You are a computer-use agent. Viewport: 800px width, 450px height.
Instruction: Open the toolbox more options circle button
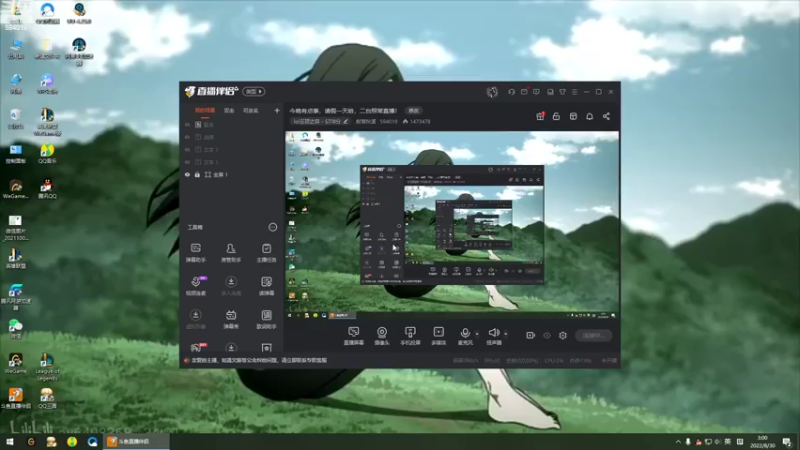pos(272,227)
